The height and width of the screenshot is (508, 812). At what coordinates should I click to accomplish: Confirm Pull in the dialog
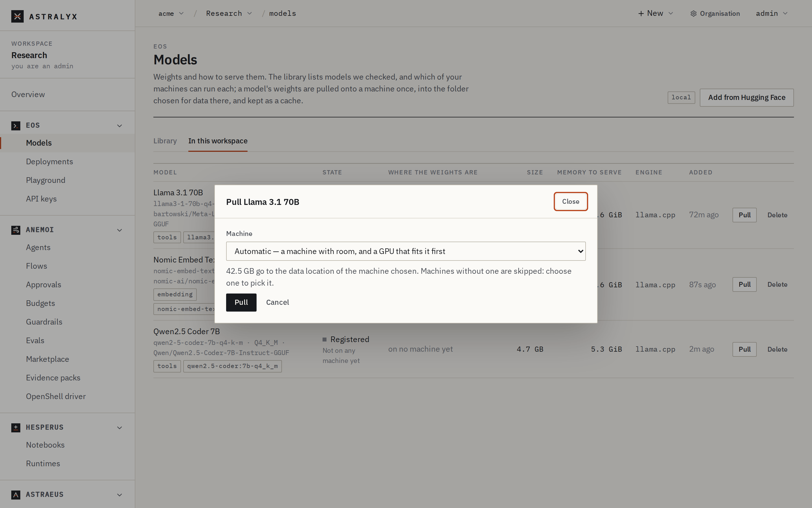[241, 302]
